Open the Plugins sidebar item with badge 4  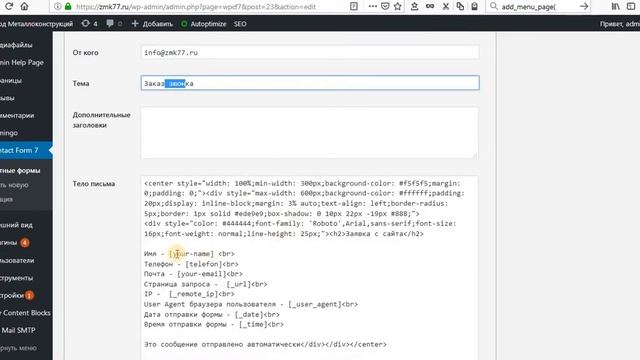[15, 243]
